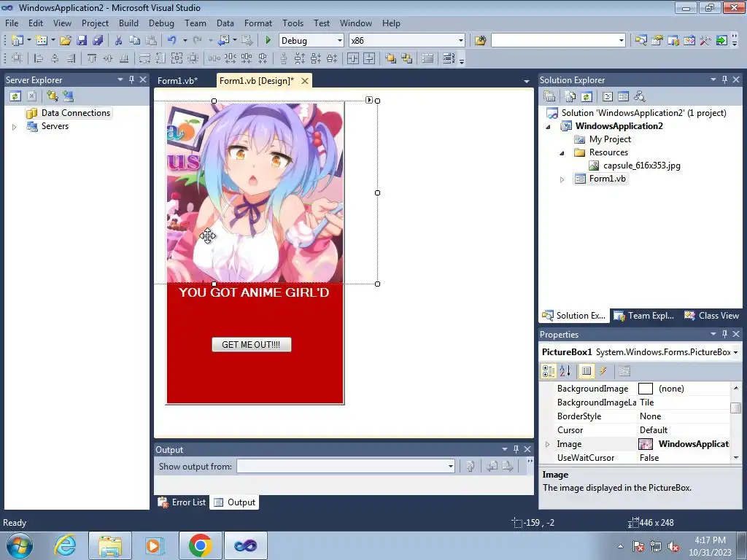
Task: Collapse the Resources folder node
Action: tap(562, 153)
